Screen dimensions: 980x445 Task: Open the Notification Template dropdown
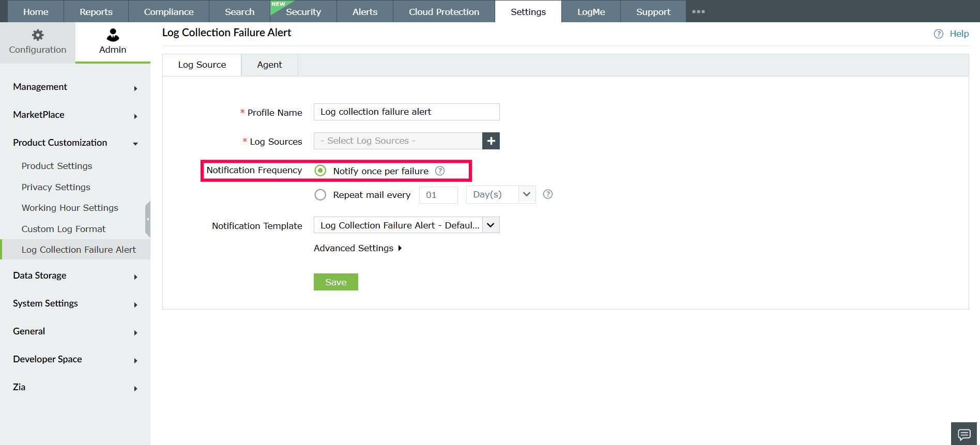tap(407, 225)
